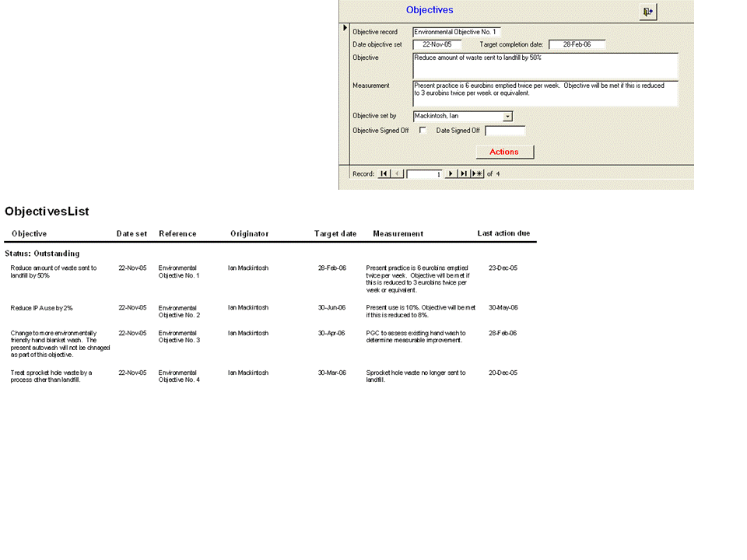Select the Date objective set field

click(x=437, y=44)
